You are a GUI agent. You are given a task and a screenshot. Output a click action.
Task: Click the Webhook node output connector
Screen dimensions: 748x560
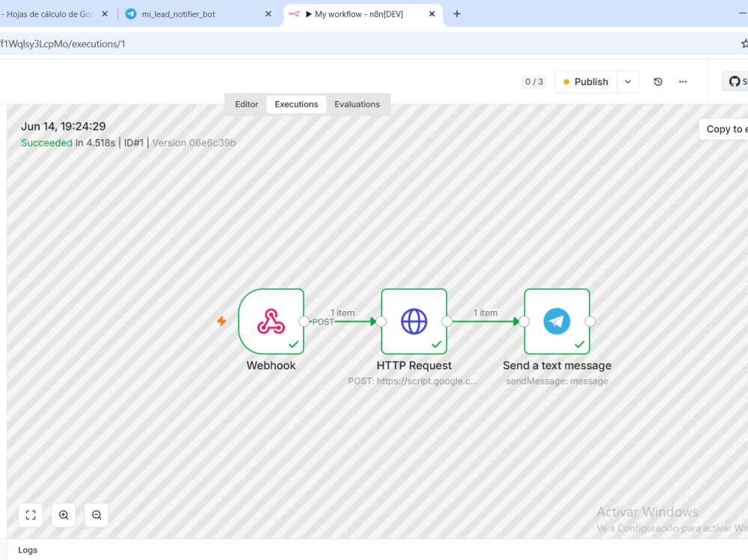(x=304, y=321)
